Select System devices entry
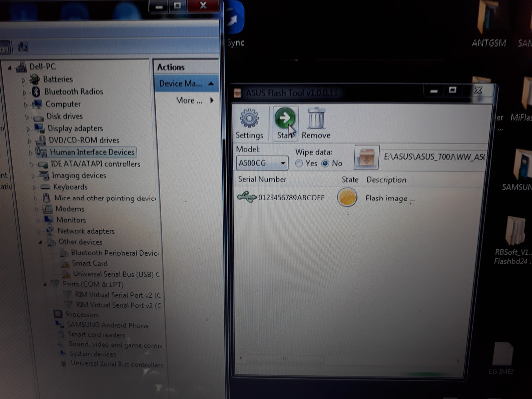This screenshot has height=399, width=532. click(93, 354)
